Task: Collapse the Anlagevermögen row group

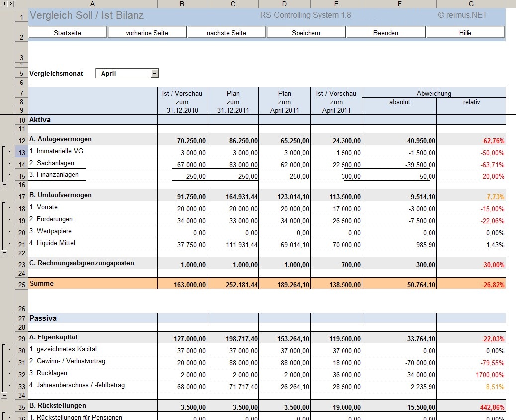Action: 4,185
